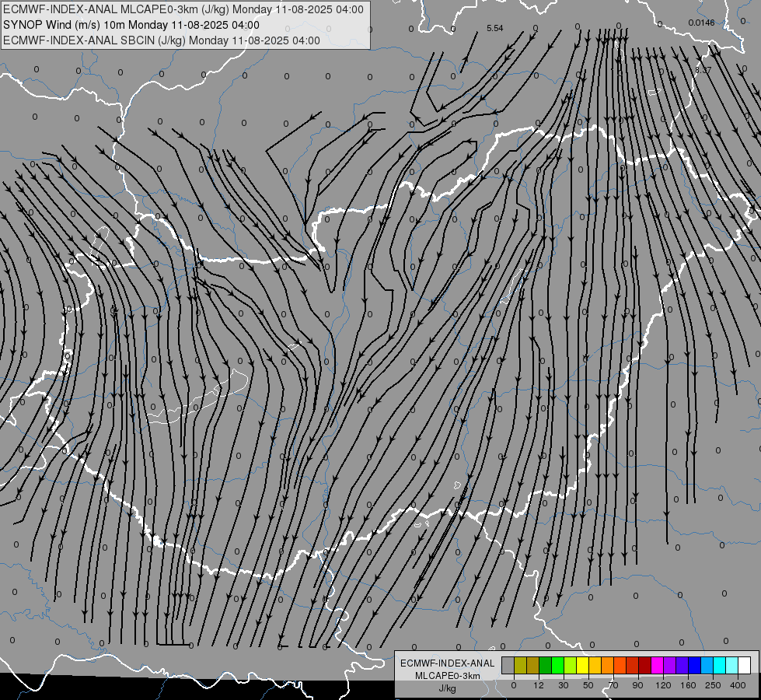Image resolution: width=761 pixels, height=700 pixels.
Task: Click the 'J/kg' unit label in legend
Action: 448,688
